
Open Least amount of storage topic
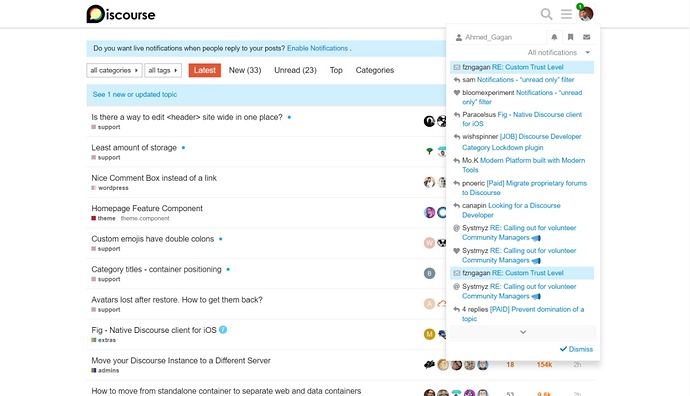134,148
